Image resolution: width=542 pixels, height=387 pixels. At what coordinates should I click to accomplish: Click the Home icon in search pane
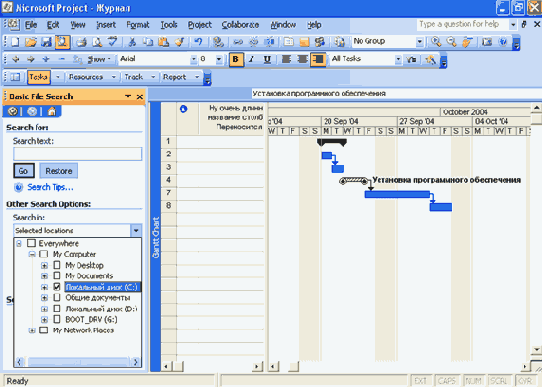(x=52, y=111)
